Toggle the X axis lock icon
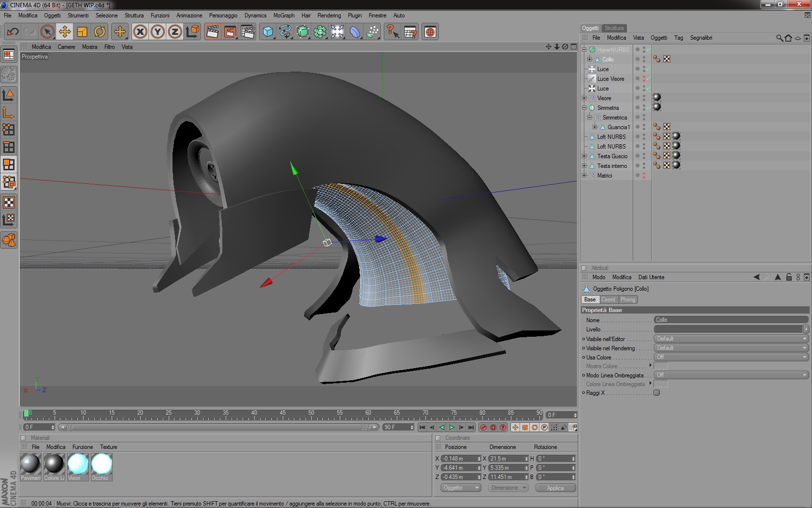The width and height of the screenshot is (812, 508). point(140,32)
